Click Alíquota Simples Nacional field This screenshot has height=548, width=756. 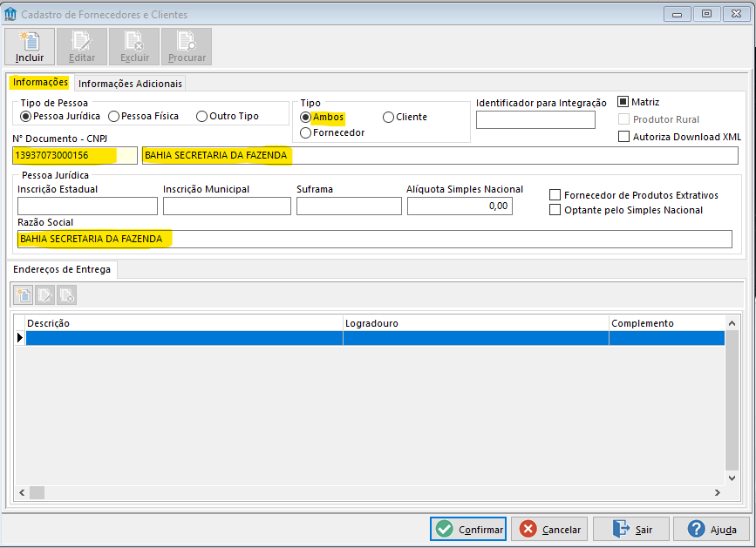pyautogui.click(x=460, y=206)
